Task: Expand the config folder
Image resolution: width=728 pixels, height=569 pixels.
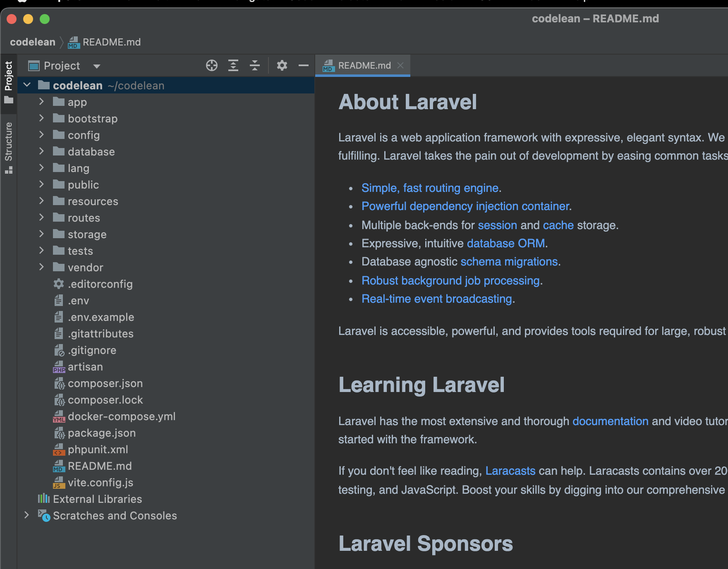Action: 41,135
